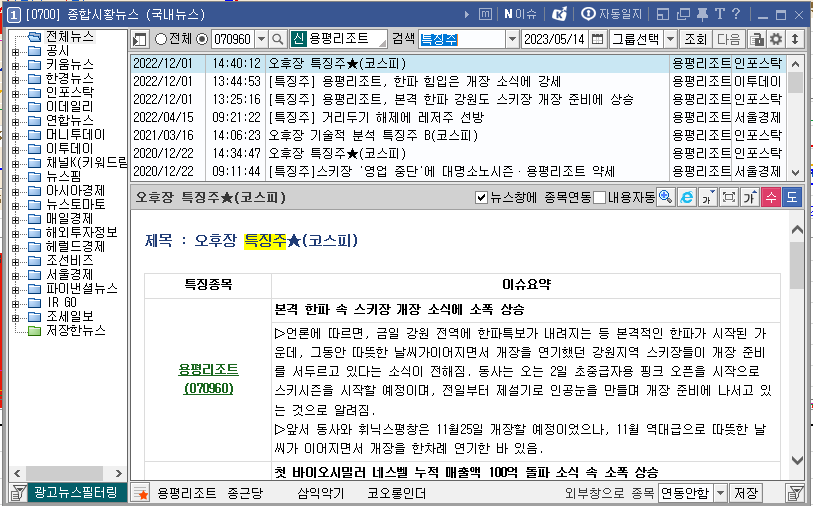Image resolution: width=813 pixels, height=506 pixels.
Task: Expand the 한경뉴스 folder node
Action: [x=15, y=80]
